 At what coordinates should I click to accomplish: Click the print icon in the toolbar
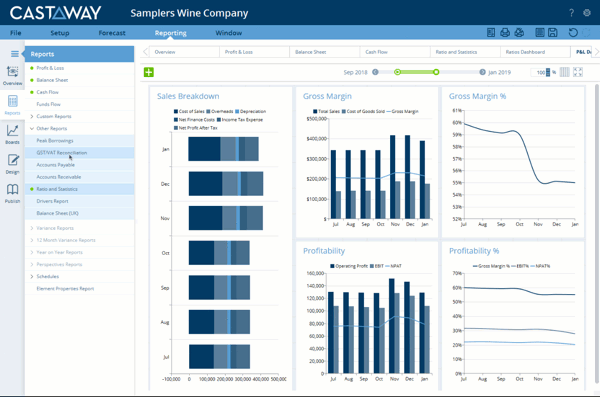pyautogui.click(x=505, y=33)
